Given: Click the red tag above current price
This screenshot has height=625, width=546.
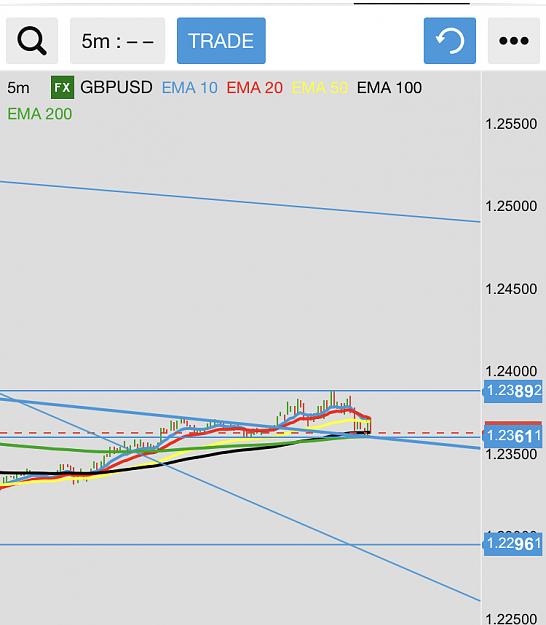Looking at the screenshot, I should (x=513, y=423).
